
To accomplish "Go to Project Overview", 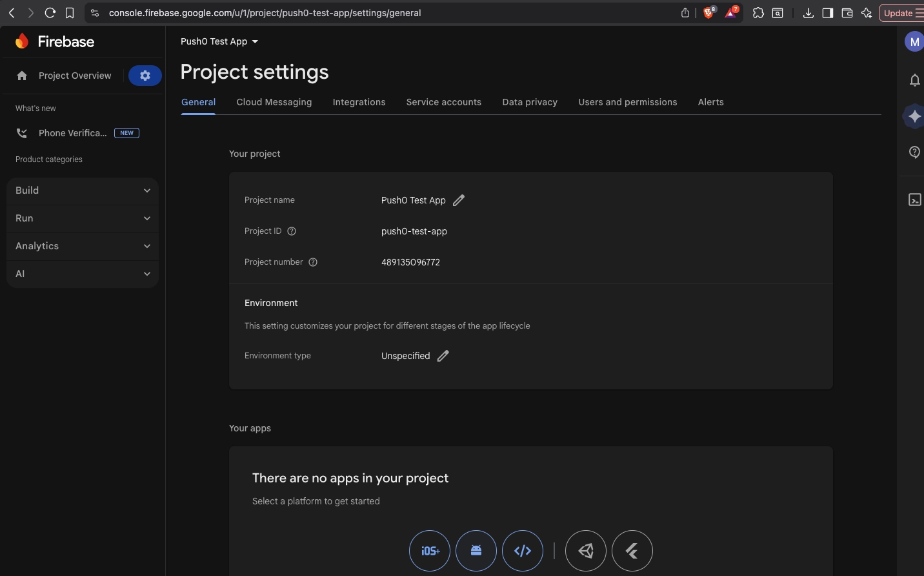I will tap(75, 76).
